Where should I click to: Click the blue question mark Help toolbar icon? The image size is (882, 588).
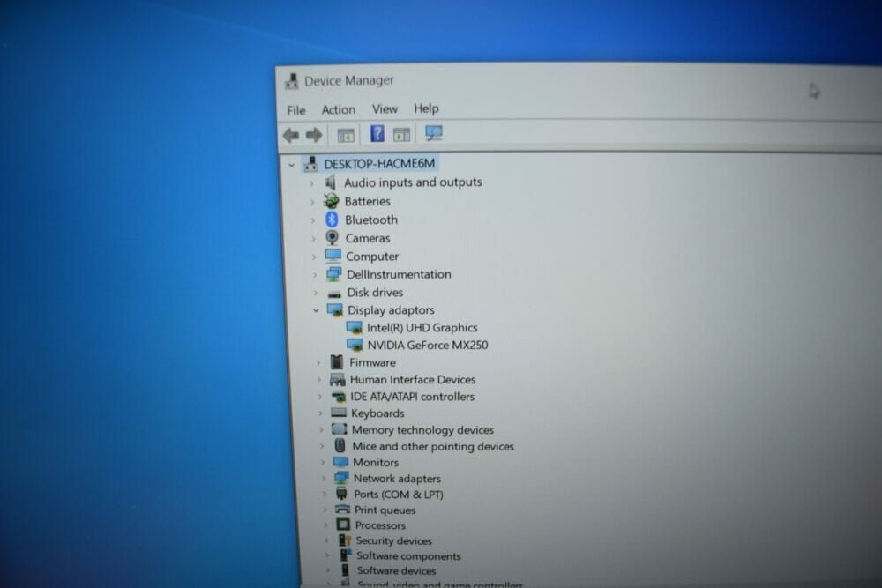pos(377,134)
